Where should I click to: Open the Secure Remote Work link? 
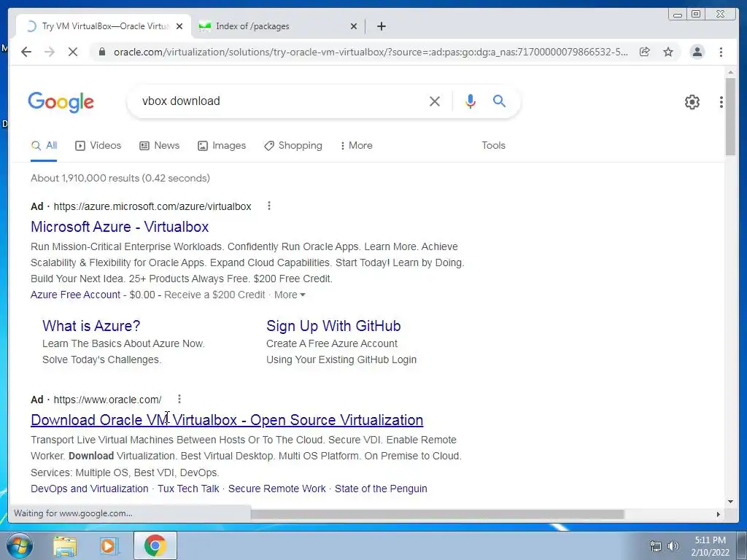(x=276, y=489)
